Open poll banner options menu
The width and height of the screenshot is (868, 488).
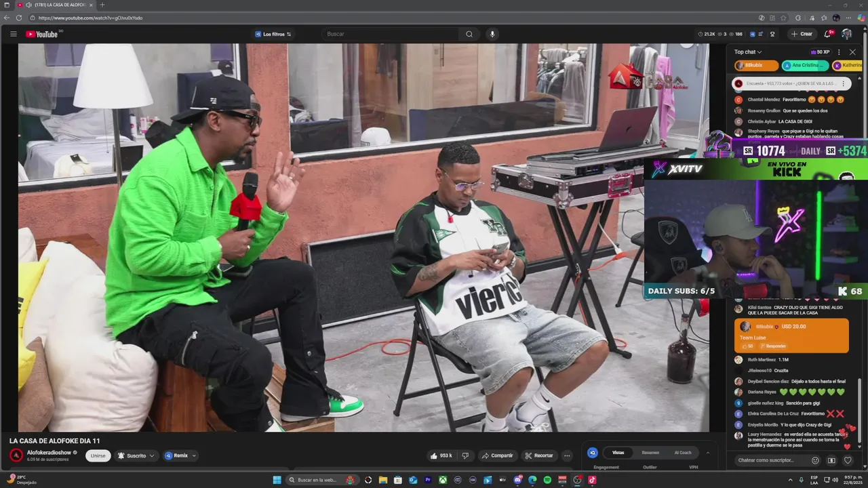click(x=843, y=83)
